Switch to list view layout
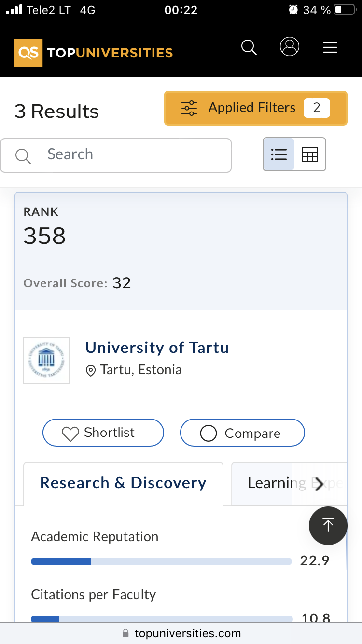This screenshot has width=362, height=644. (279, 154)
